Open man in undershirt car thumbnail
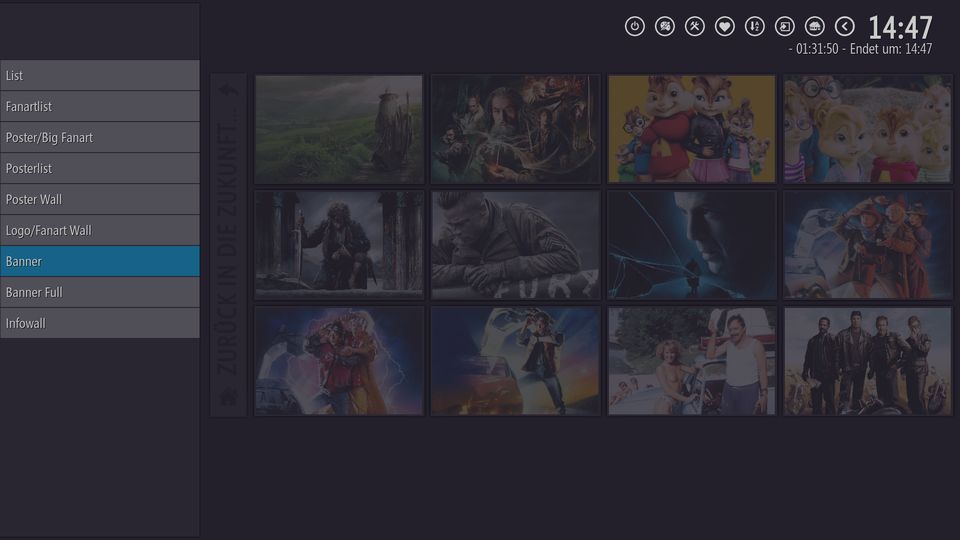960x540 pixels. [692, 361]
